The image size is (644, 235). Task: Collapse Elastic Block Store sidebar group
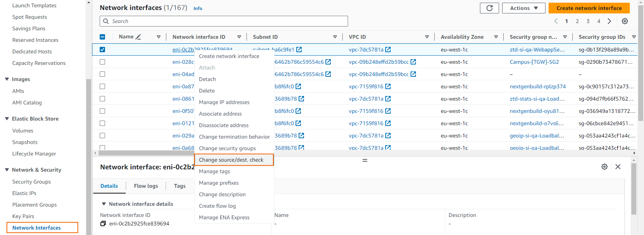(x=7, y=119)
